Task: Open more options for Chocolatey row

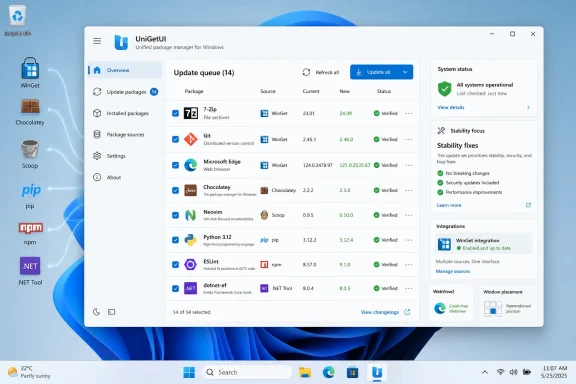Action: (409, 190)
